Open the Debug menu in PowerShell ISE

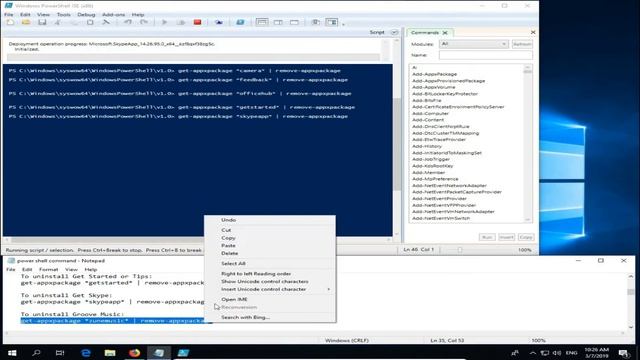(x=86, y=14)
